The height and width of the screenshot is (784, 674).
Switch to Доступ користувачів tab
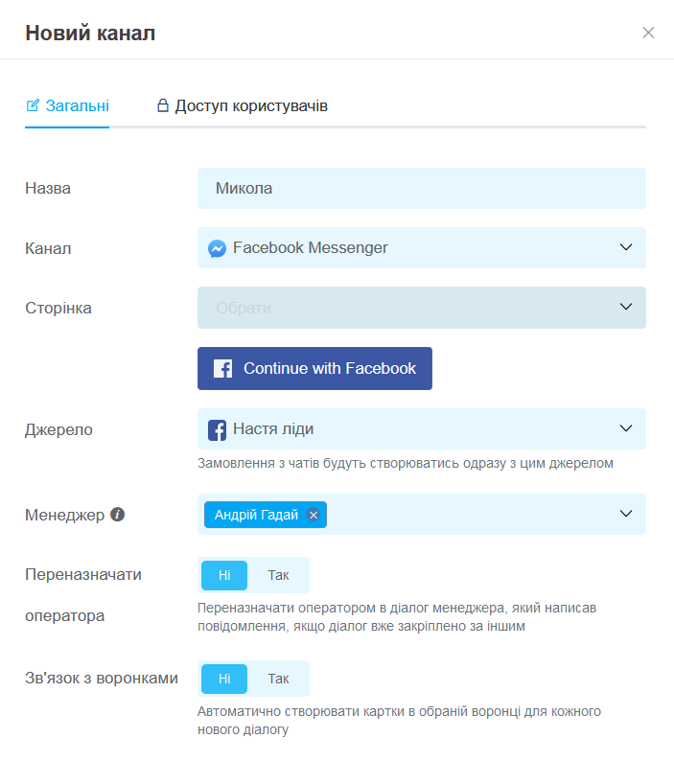(243, 105)
